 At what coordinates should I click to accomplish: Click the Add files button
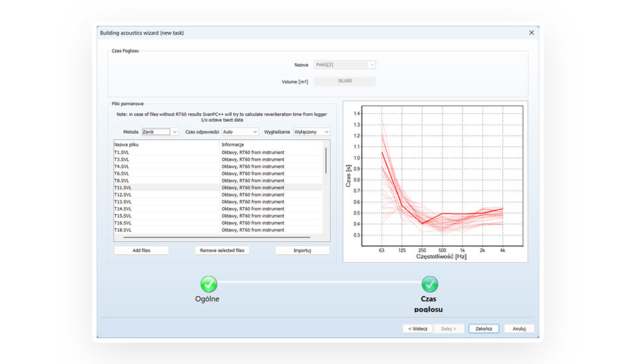pyautogui.click(x=141, y=251)
